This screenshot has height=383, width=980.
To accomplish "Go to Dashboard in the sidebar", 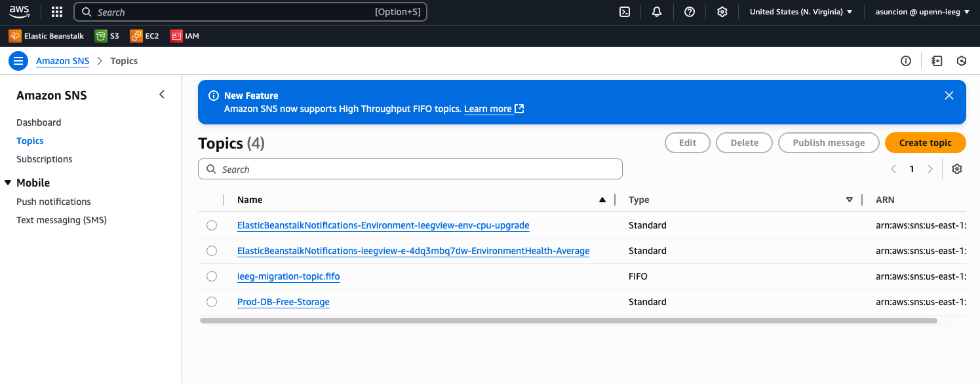I will point(39,122).
